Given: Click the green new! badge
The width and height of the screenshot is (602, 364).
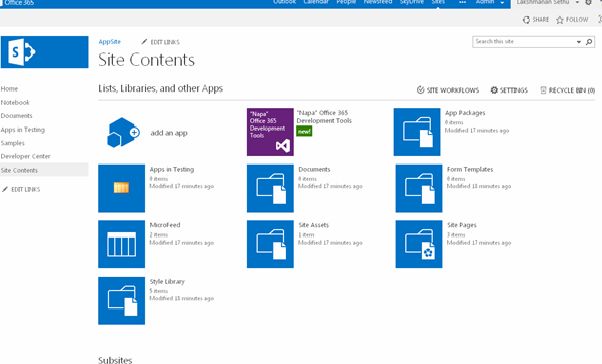Looking at the screenshot, I should click(x=304, y=131).
